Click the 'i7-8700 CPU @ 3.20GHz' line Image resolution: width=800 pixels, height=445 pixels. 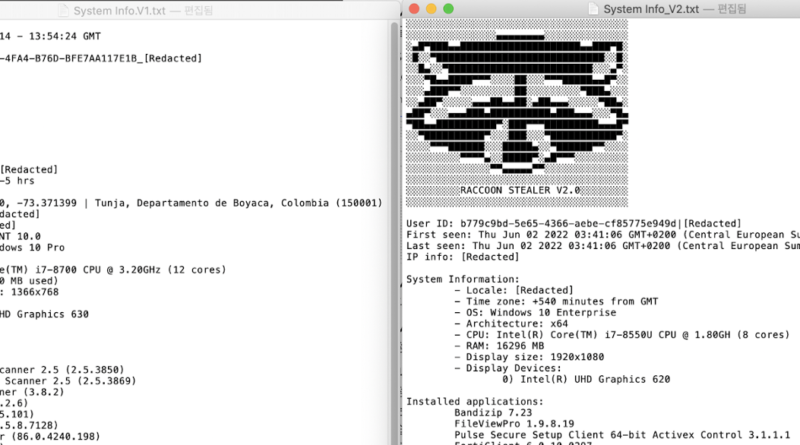coord(113,270)
